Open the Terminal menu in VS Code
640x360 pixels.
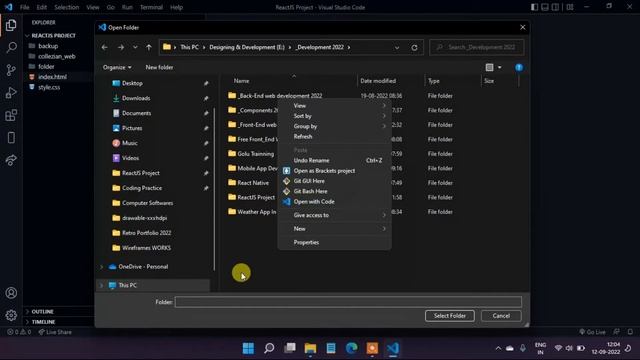151,7
